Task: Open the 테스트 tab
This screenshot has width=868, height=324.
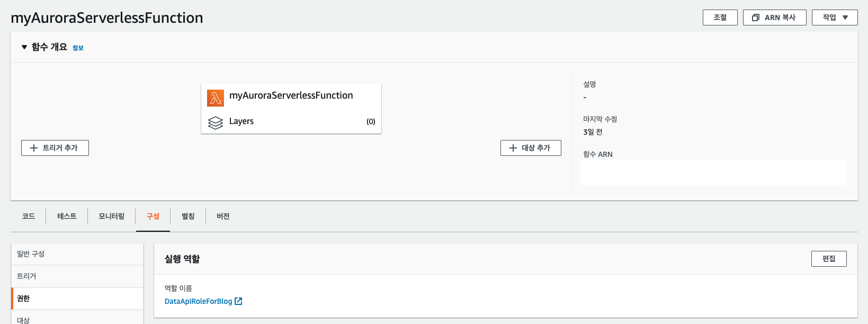Action: tap(66, 216)
